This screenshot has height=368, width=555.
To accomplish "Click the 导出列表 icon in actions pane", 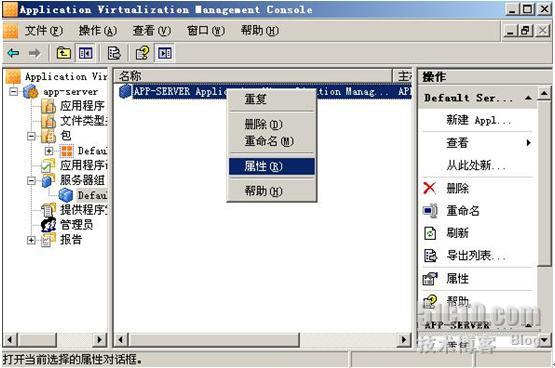I will (x=430, y=255).
